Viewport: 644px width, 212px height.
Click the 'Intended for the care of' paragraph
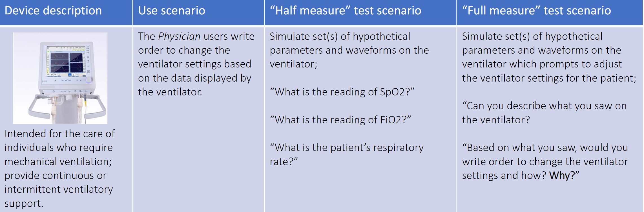coord(59,169)
